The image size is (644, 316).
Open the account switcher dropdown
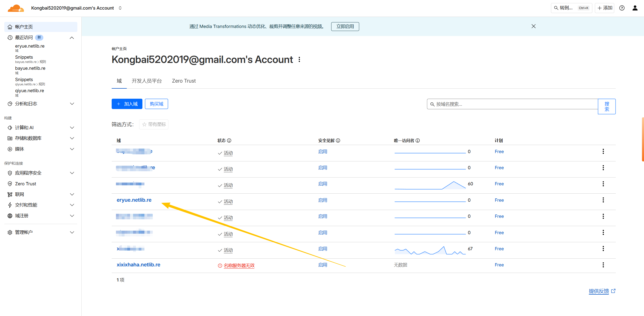click(x=120, y=8)
